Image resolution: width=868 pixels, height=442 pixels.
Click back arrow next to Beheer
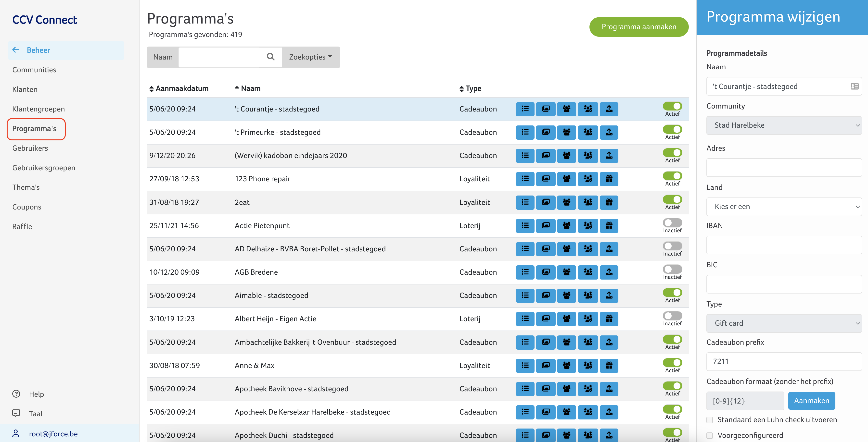pyautogui.click(x=16, y=50)
